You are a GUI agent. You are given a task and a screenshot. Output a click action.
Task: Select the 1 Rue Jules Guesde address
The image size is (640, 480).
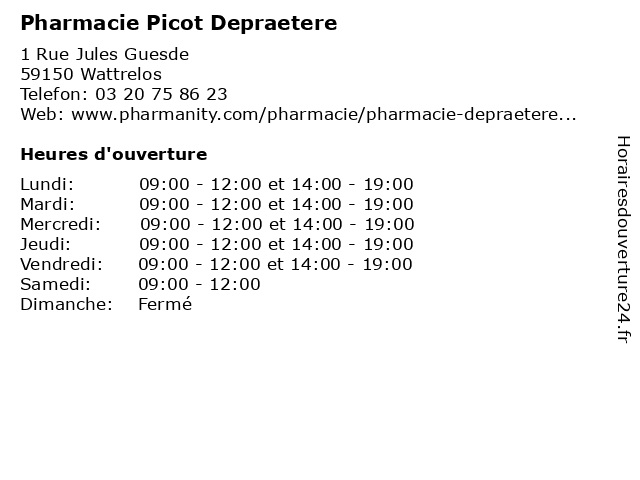coord(104,54)
